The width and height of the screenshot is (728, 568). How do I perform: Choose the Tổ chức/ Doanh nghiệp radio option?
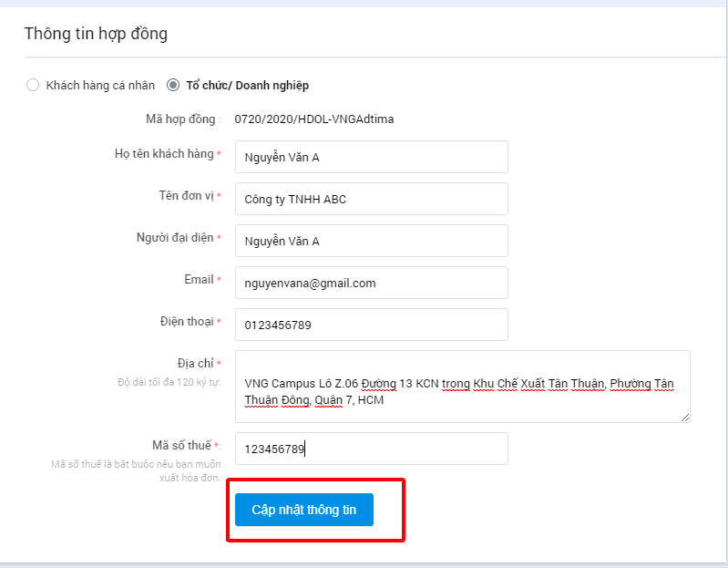(x=173, y=86)
